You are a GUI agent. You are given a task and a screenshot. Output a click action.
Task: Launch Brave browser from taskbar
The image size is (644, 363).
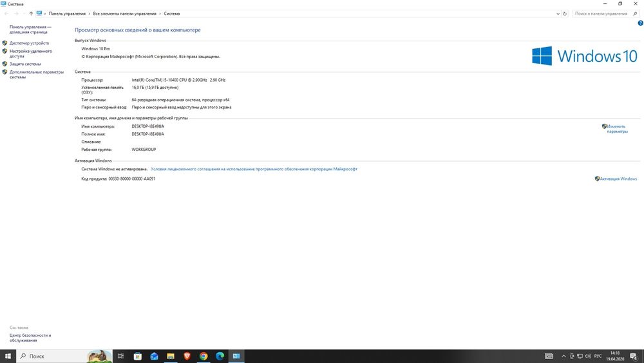pos(187,356)
